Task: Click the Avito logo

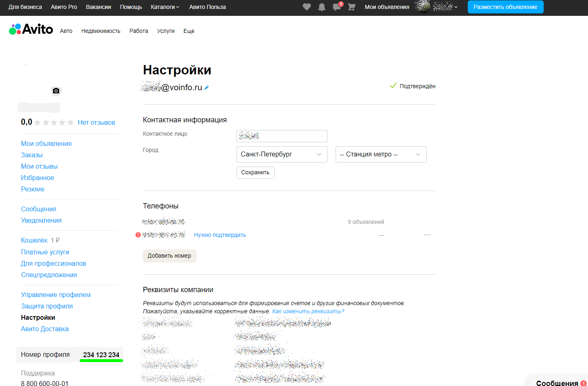Action: (x=31, y=29)
